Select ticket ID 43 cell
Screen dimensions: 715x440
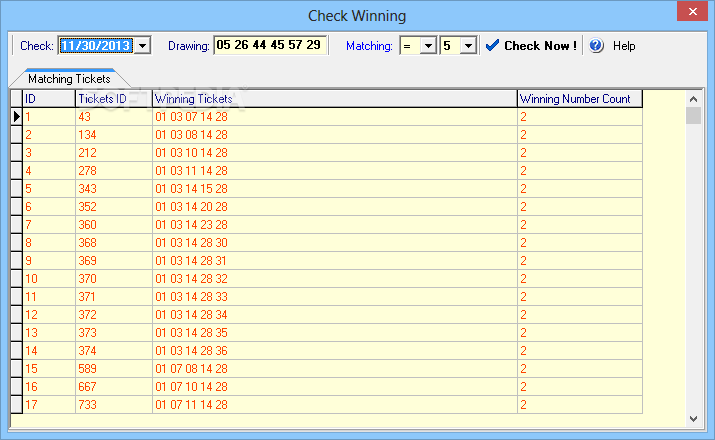(x=114, y=117)
